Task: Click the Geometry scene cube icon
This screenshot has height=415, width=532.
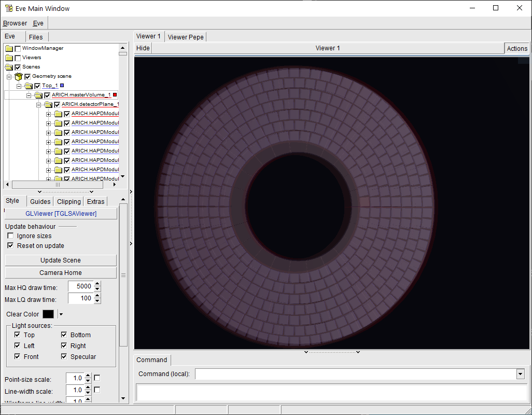Action: [x=18, y=76]
